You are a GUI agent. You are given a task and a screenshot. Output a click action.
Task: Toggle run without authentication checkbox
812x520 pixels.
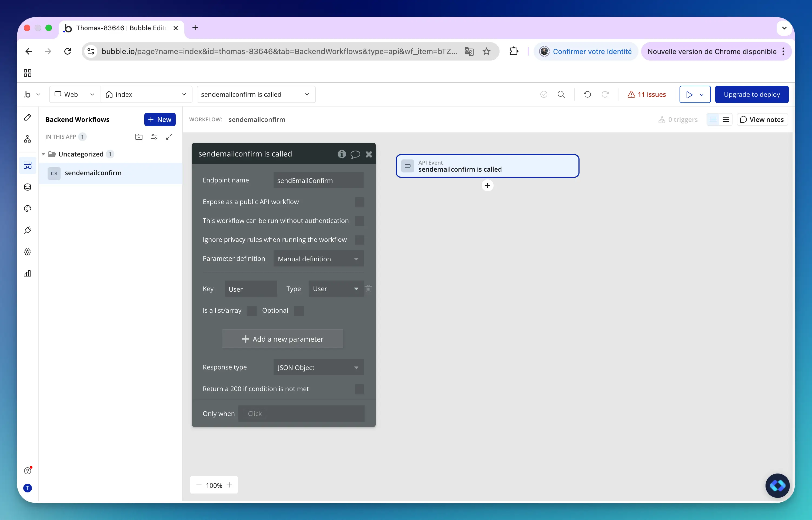360,221
